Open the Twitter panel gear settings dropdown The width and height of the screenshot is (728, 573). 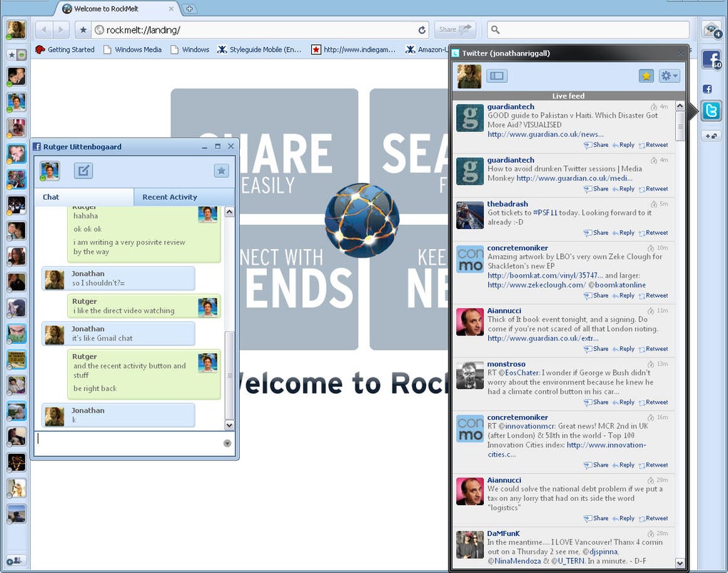click(669, 76)
